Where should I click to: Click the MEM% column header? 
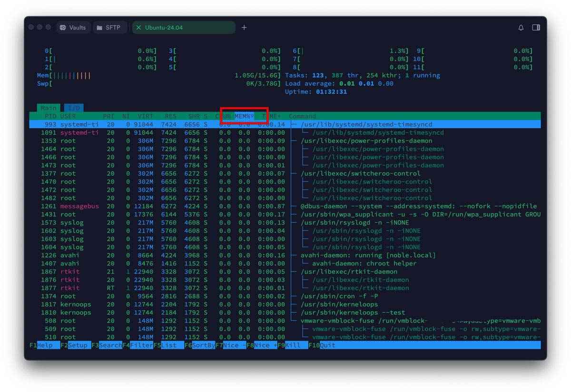point(244,116)
